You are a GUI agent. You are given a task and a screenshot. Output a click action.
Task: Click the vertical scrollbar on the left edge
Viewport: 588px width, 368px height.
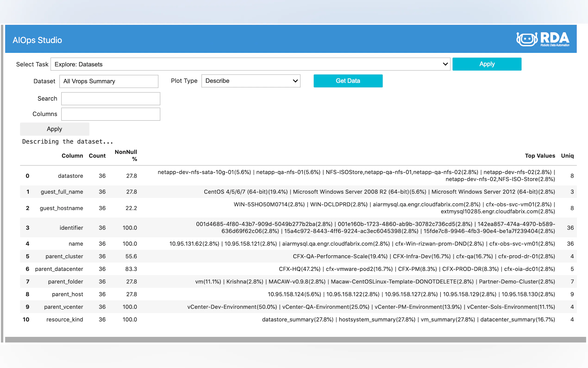click(x=2, y=183)
